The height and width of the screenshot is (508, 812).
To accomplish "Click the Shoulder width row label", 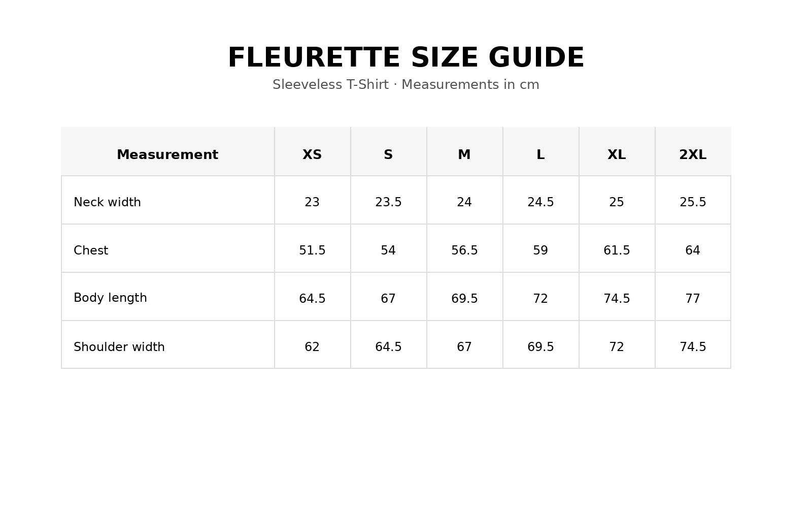I will pyautogui.click(x=119, y=347).
